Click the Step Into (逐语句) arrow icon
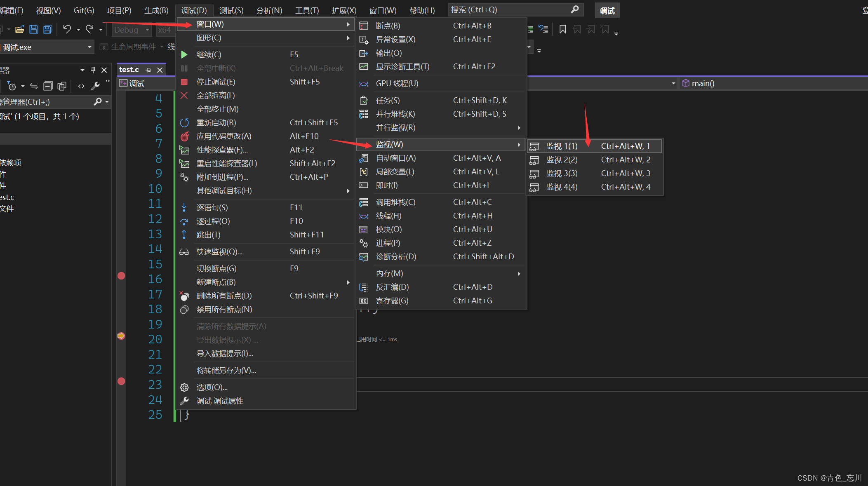 click(x=184, y=207)
